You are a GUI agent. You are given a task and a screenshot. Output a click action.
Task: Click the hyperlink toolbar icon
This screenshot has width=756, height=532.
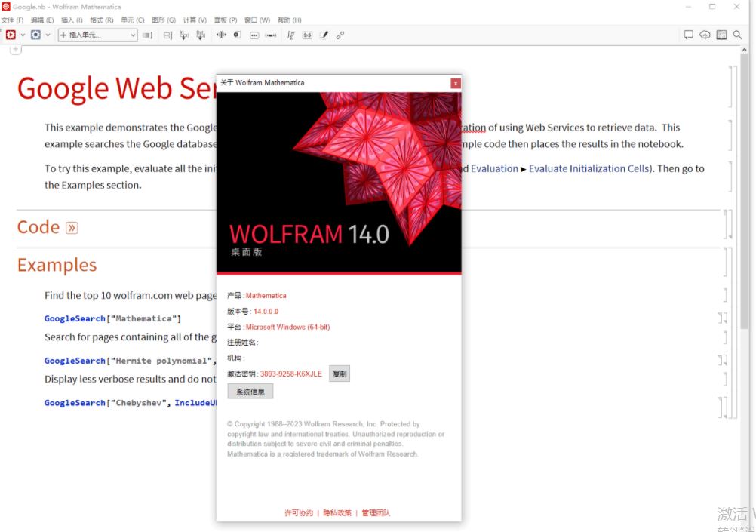pos(340,35)
